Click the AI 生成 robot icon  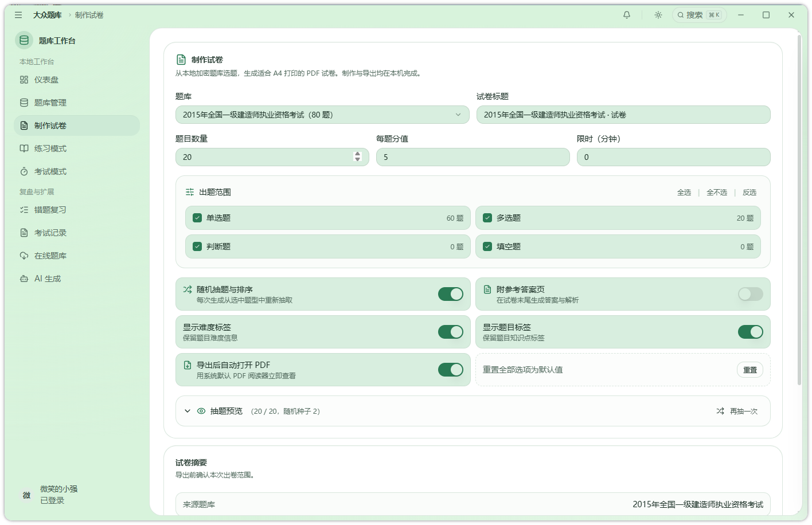tap(24, 279)
